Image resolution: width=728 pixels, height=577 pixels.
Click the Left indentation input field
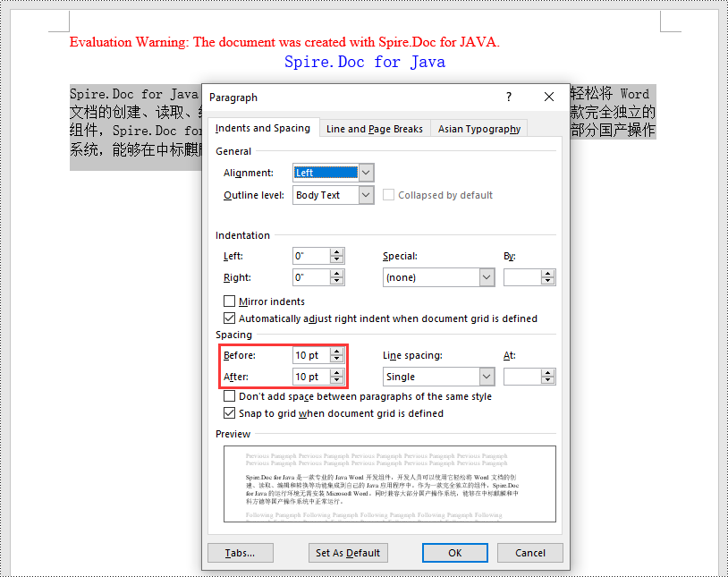pyautogui.click(x=311, y=256)
